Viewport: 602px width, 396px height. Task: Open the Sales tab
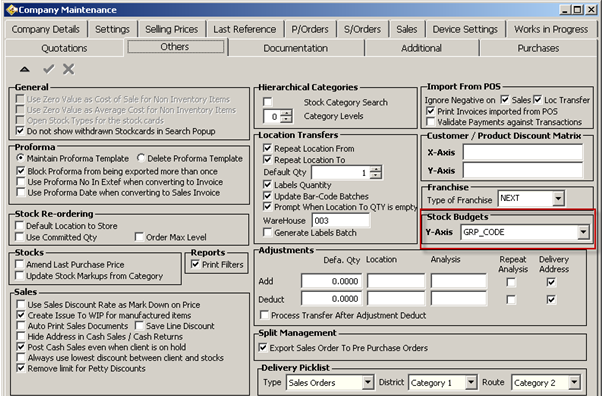click(407, 29)
